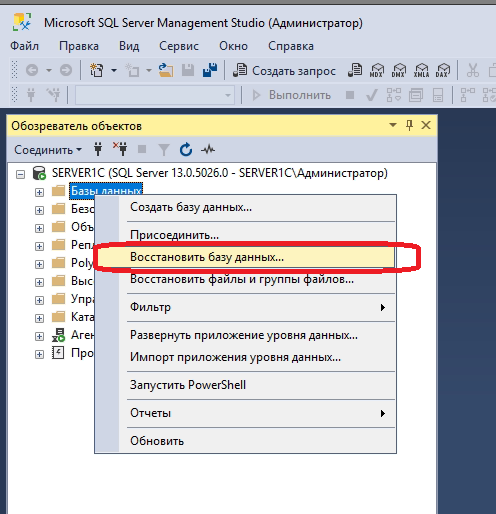Select Восстановить базу данных... menu entry

(x=245, y=257)
